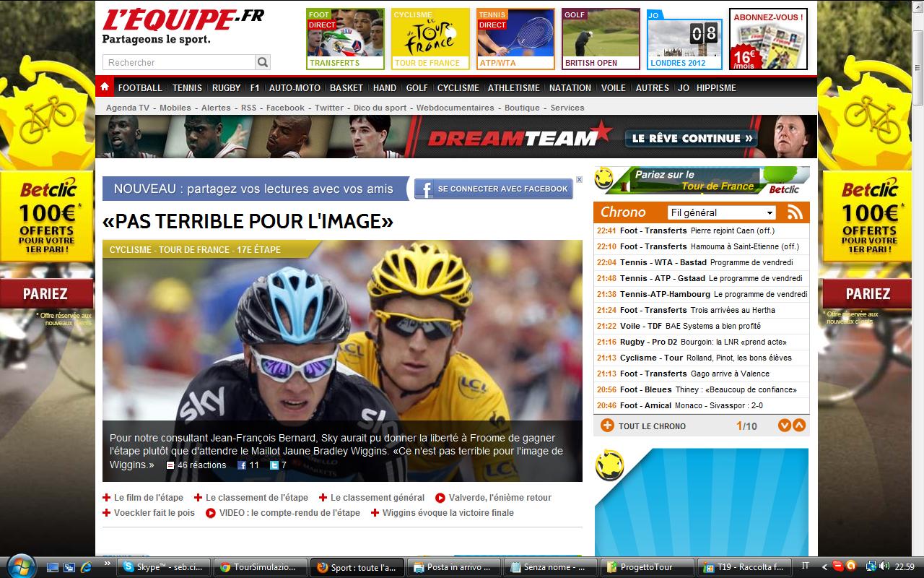
Task: Open the Londres 2012 thumbnail
Action: tap(684, 39)
